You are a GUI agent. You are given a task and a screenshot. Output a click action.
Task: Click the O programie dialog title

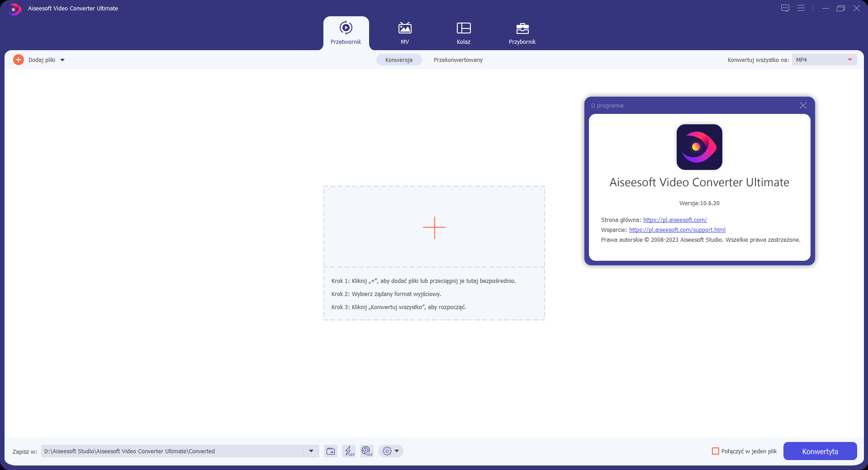607,106
